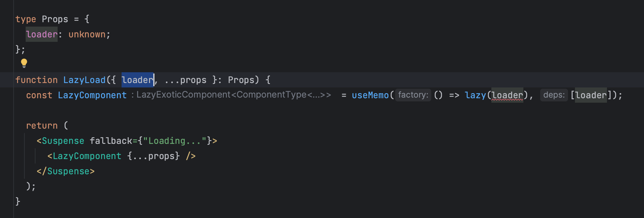This screenshot has width=644, height=218.
Task: Click the LazyComponent constant declaration
Action: pyautogui.click(x=92, y=95)
